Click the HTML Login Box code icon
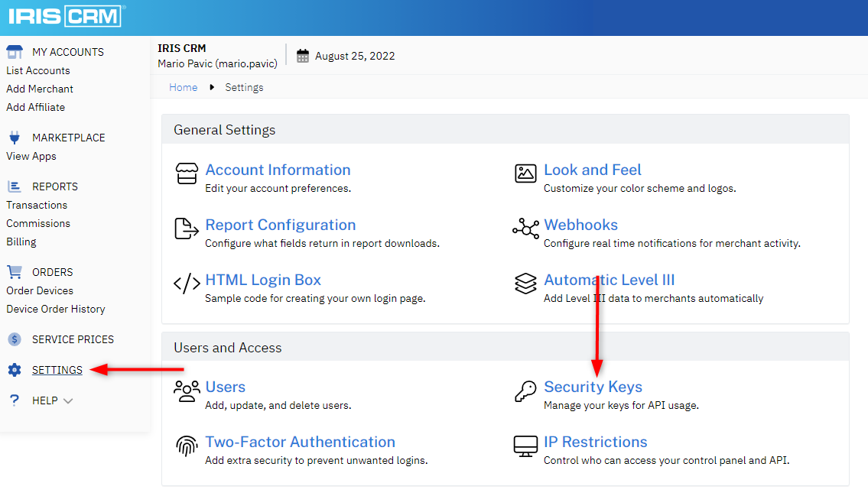868x496 pixels. point(187,284)
